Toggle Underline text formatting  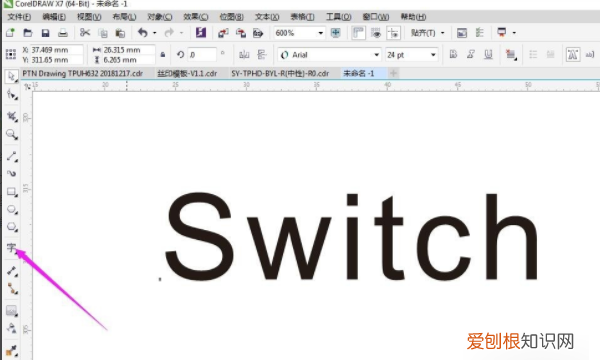(x=488, y=54)
